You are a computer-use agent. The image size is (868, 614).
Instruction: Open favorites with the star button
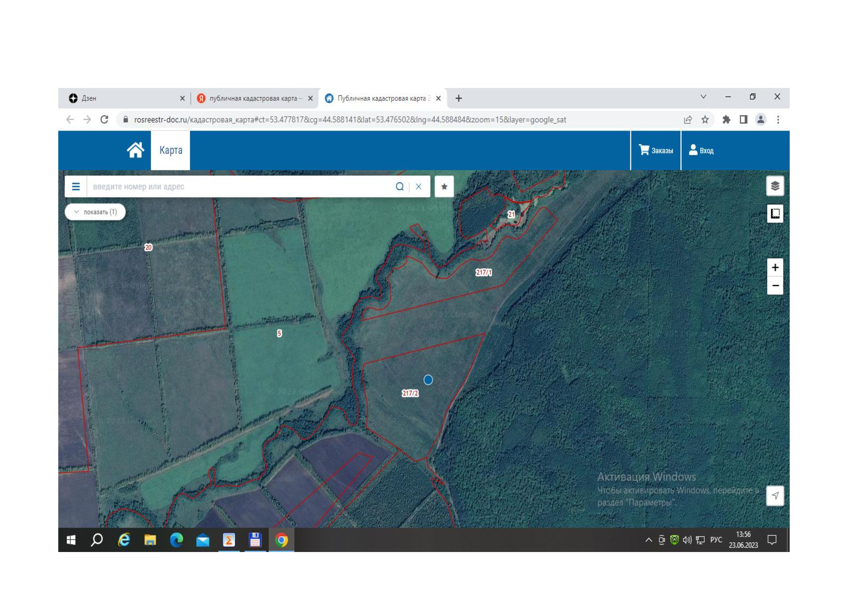pos(444,186)
